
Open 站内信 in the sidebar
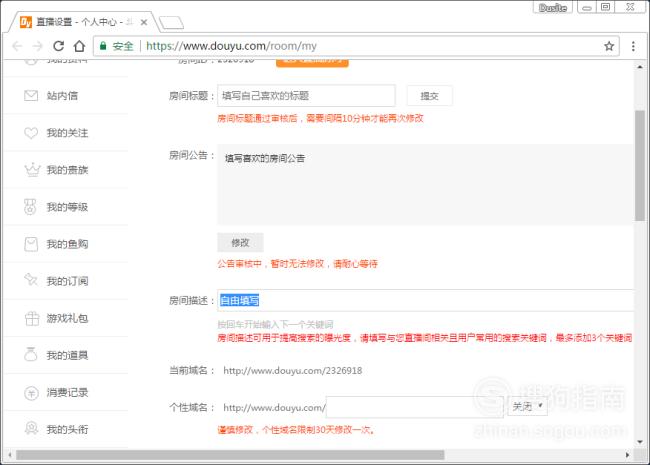coord(62,96)
